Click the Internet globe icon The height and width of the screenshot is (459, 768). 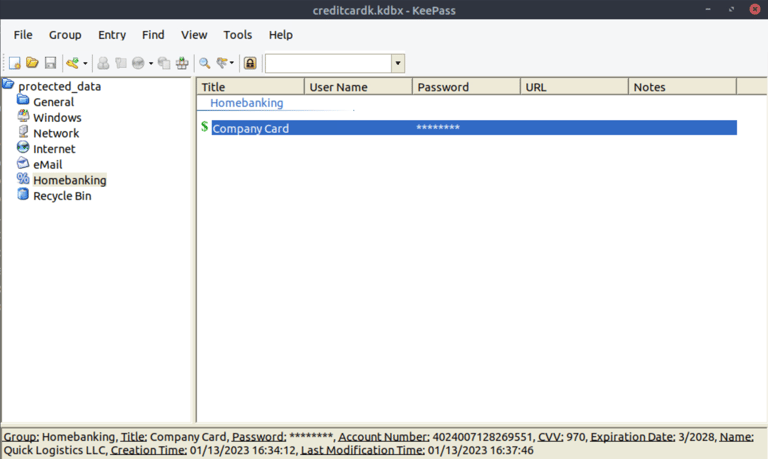(x=23, y=147)
